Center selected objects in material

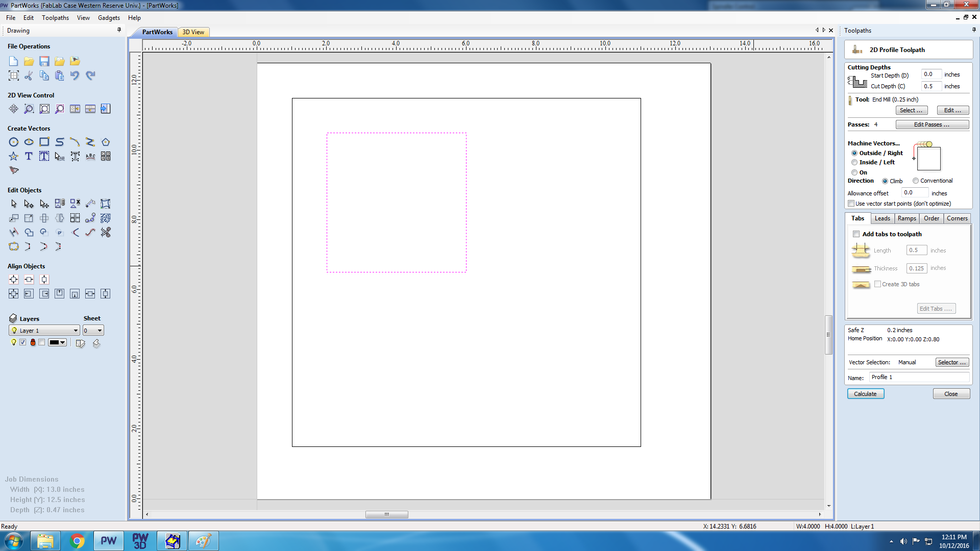[x=14, y=280]
